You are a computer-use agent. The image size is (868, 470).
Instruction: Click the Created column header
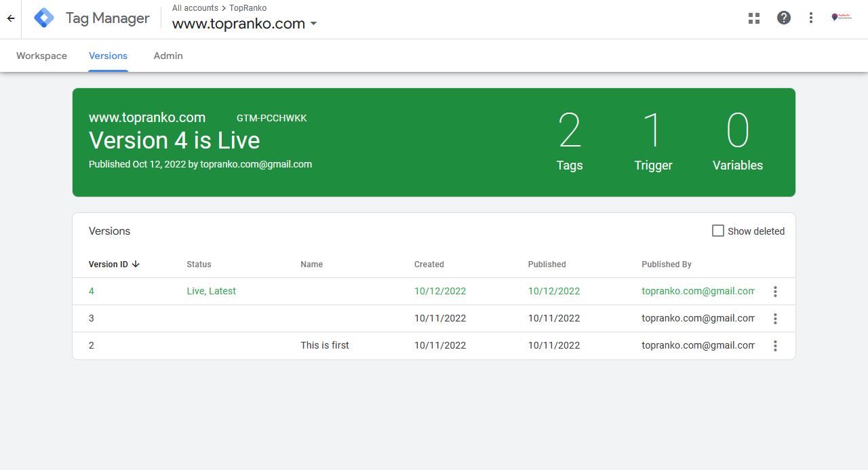(x=429, y=265)
